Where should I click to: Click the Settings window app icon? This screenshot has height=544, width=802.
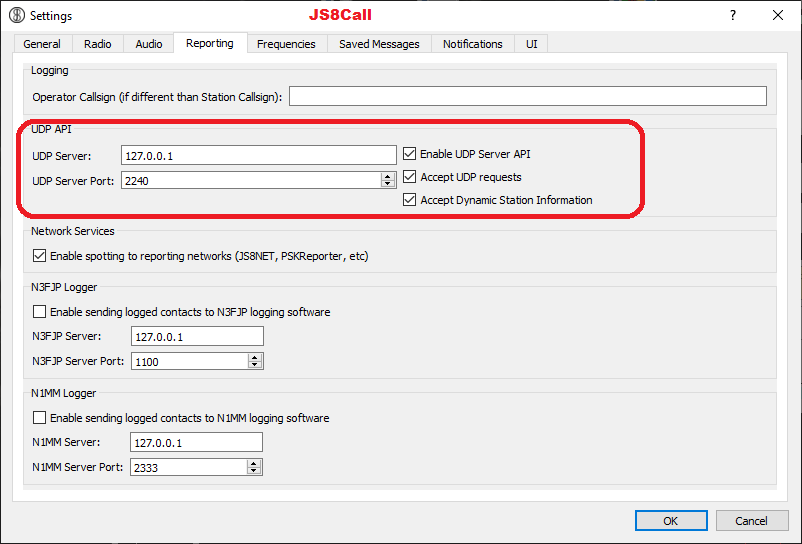point(17,16)
